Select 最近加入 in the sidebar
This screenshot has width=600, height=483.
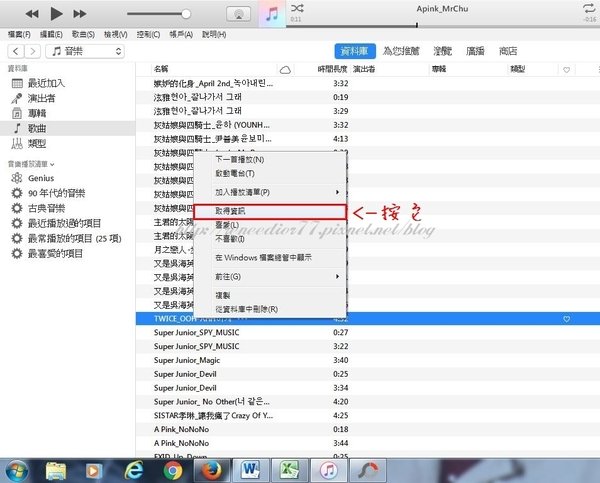pos(67,83)
